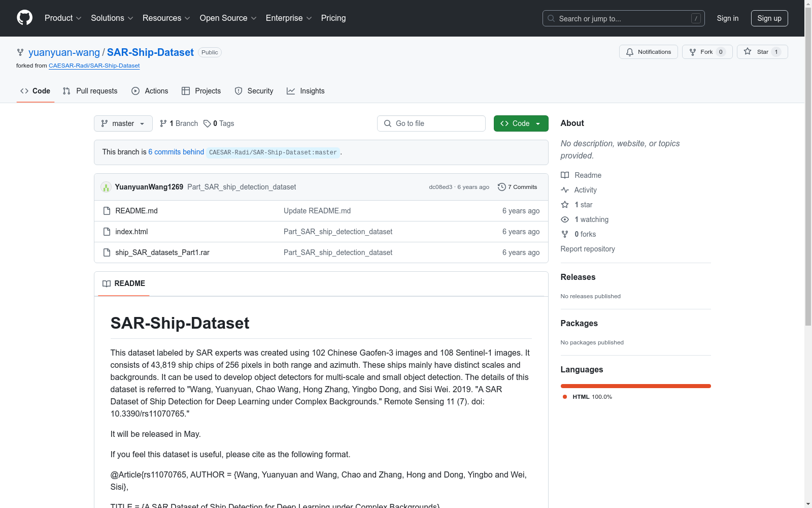The image size is (812, 508).
Task: Click the bell icon in Notifications button
Action: (x=630, y=52)
